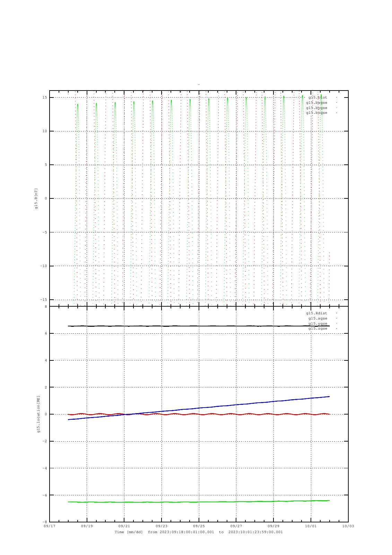Click the g15.B[nT] vertical axis title

36,198
